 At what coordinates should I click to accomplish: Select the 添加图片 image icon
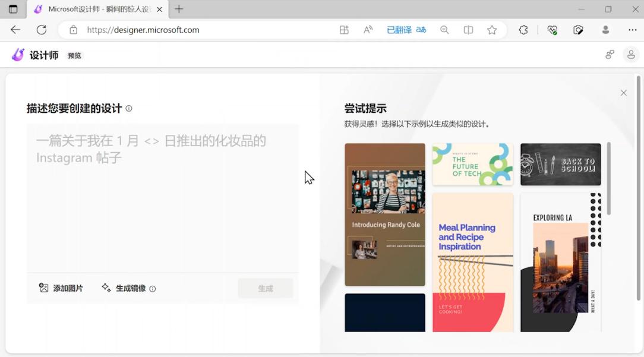pyautogui.click(x=43, y=288)
